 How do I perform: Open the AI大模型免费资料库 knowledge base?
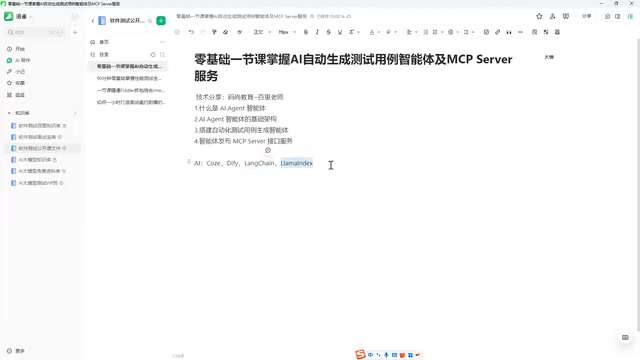point(39,171)
